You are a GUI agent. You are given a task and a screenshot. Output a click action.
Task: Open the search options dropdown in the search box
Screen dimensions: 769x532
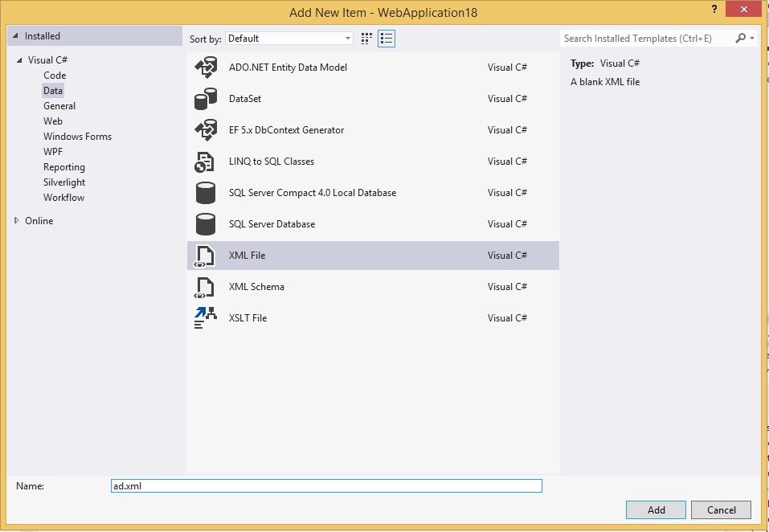pyautogui.click(x=751, y=38)
